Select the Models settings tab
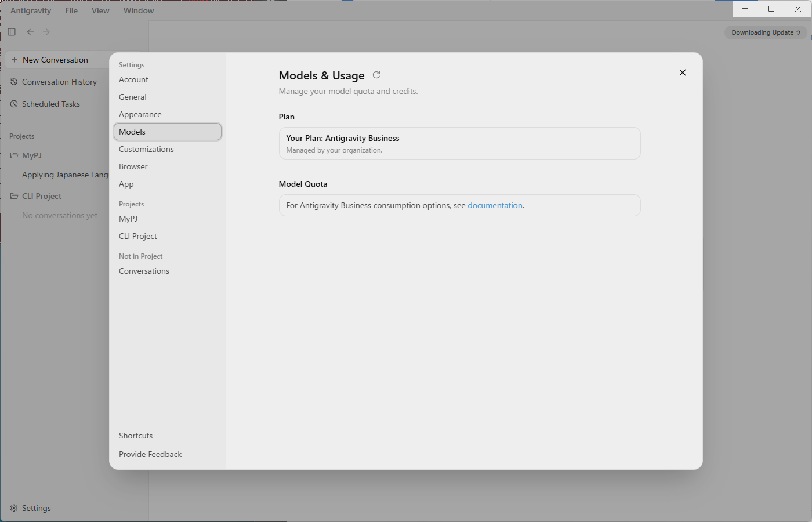 coord(168,132)
